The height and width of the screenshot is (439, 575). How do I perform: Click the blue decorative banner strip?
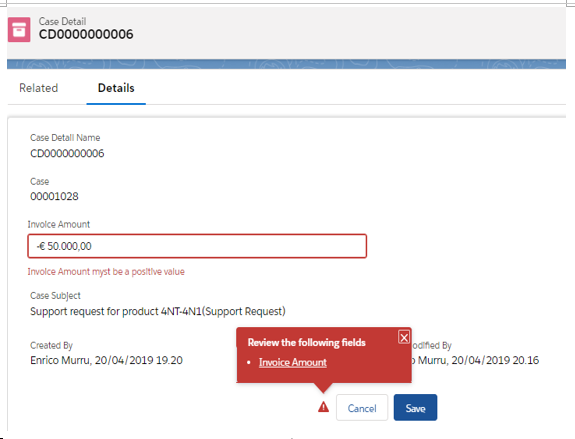coord(286,64)
